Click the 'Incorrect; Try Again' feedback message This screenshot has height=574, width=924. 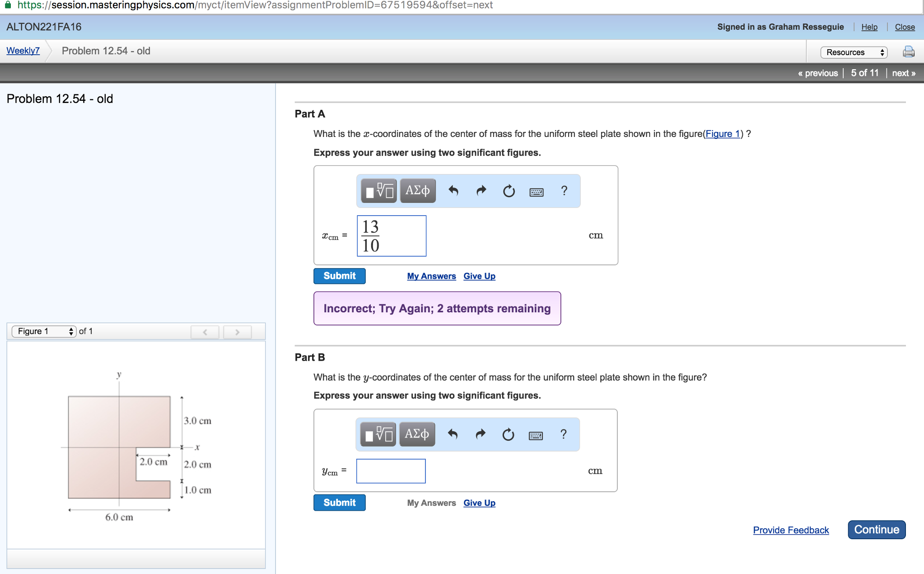point(437,309)
